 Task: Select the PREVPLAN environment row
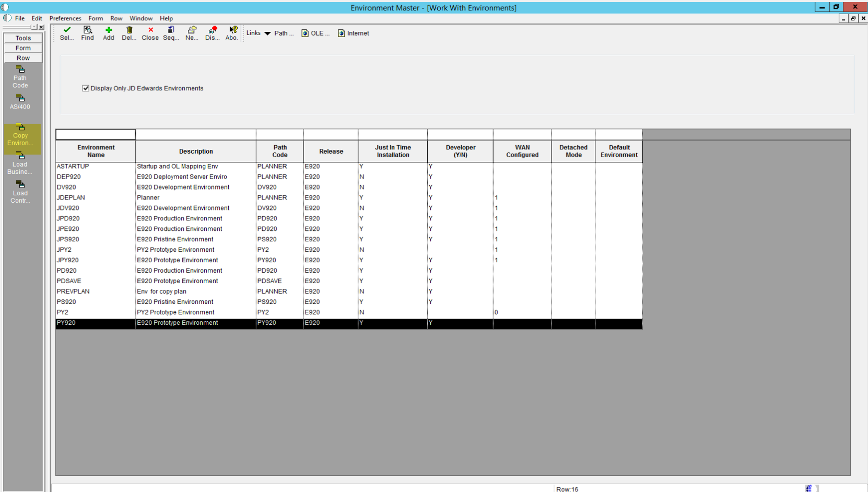tap(349, 291)
